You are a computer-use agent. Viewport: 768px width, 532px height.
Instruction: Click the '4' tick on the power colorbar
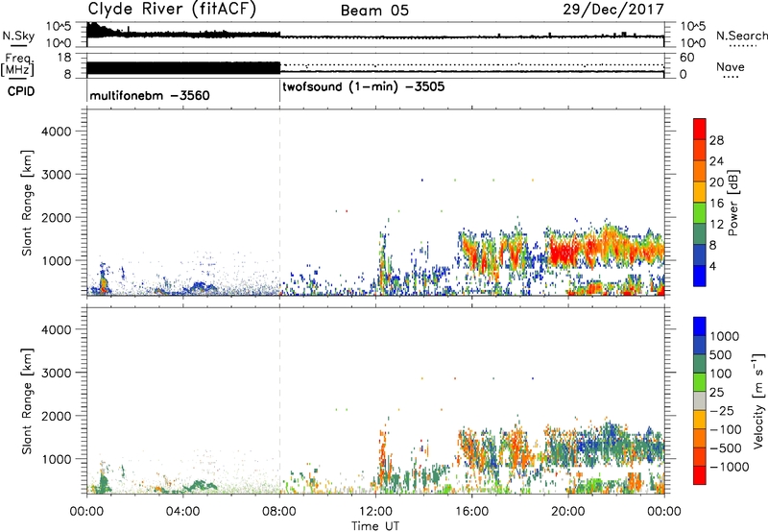pos(713,266)
